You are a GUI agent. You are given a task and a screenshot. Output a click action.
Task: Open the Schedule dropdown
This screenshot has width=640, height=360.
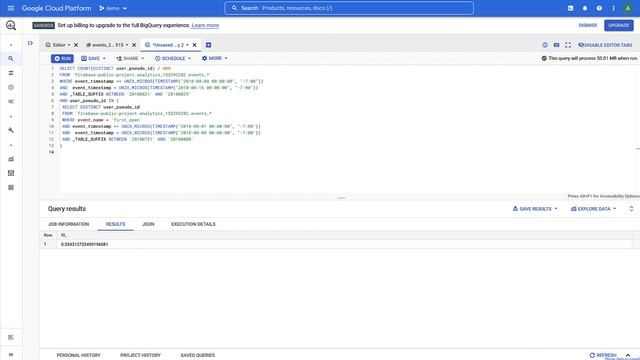[x=173, y=59]
